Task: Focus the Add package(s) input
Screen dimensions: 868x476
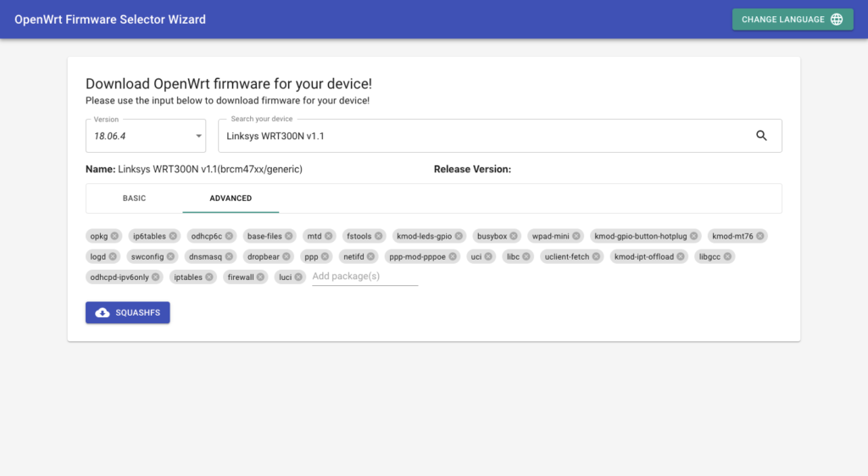Action: 364,277
